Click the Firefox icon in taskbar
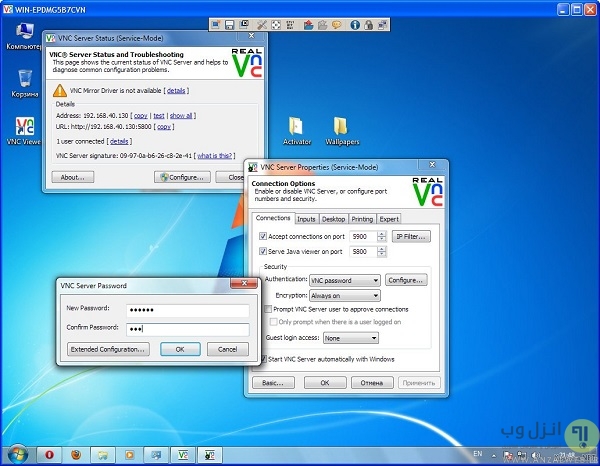Screen dimensions: 600x466 point(76,455)
